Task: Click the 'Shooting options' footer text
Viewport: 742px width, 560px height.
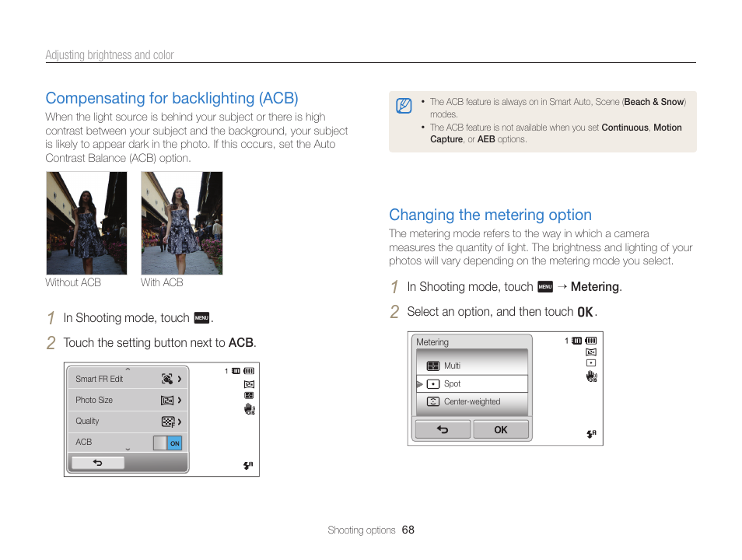Action: [x=362, y=530]
